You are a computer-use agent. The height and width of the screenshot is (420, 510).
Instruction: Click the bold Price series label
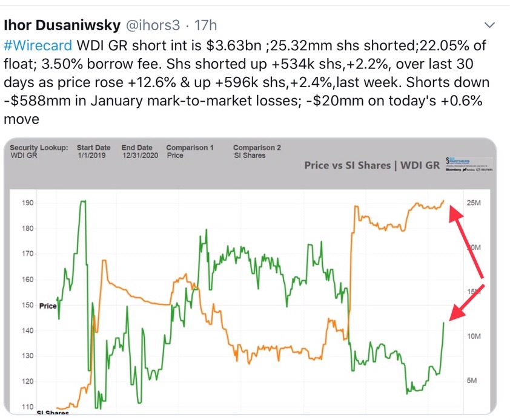[48, 306]
